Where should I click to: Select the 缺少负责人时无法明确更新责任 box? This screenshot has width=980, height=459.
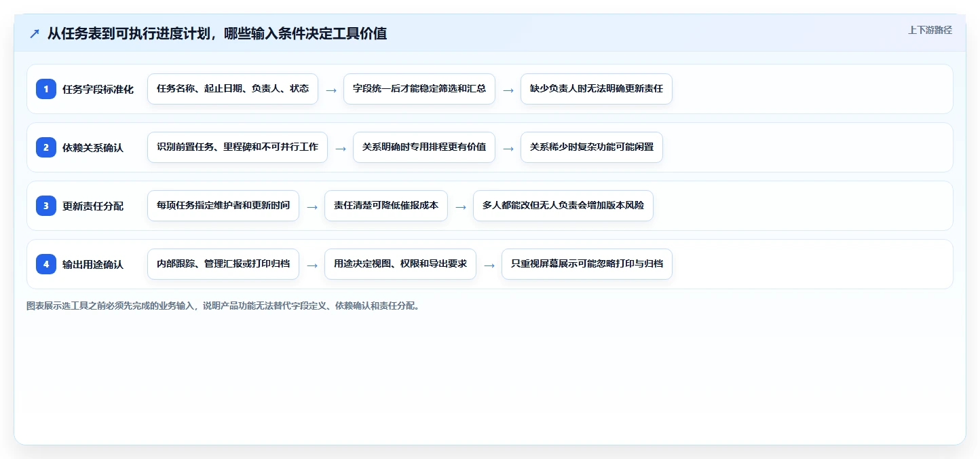coord(597,89)
